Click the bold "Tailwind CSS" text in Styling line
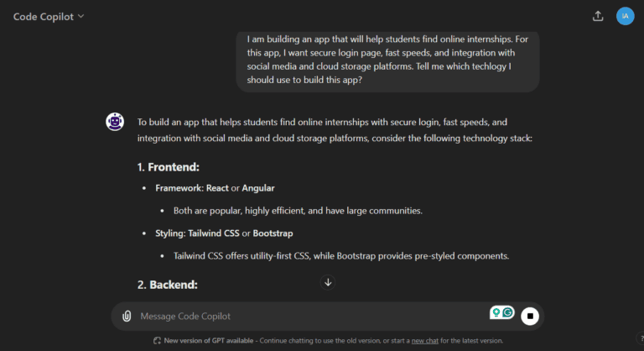Image resolution: width=644 pixels, height=351 pixels. click(214, 233)
